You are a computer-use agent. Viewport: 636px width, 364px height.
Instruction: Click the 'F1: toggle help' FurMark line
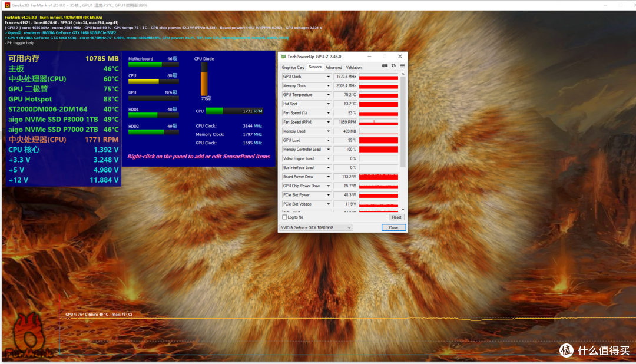click(x=19, y=43)
